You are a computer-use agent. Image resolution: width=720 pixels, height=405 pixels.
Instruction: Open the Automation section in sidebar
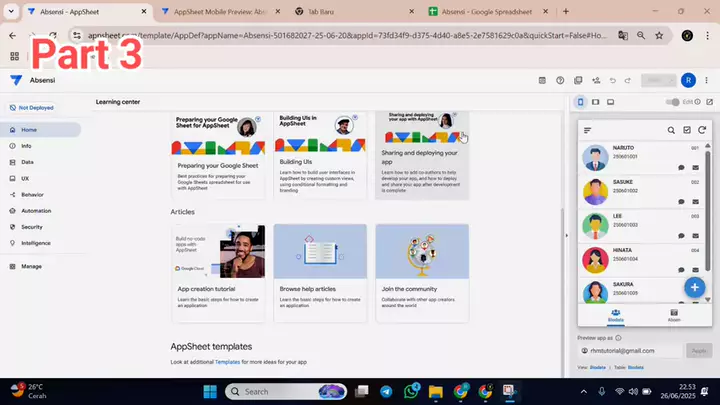(36, 210)
